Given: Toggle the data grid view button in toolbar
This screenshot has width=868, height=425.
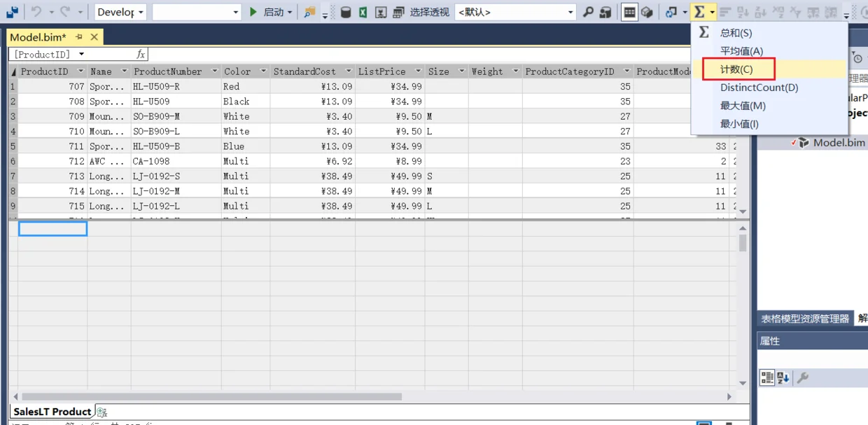Looking at the screenshot, I should (629, 12).
